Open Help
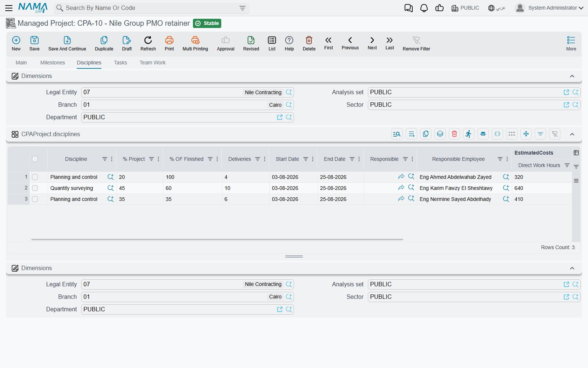588x368 pixels. [x=289, y=43]
